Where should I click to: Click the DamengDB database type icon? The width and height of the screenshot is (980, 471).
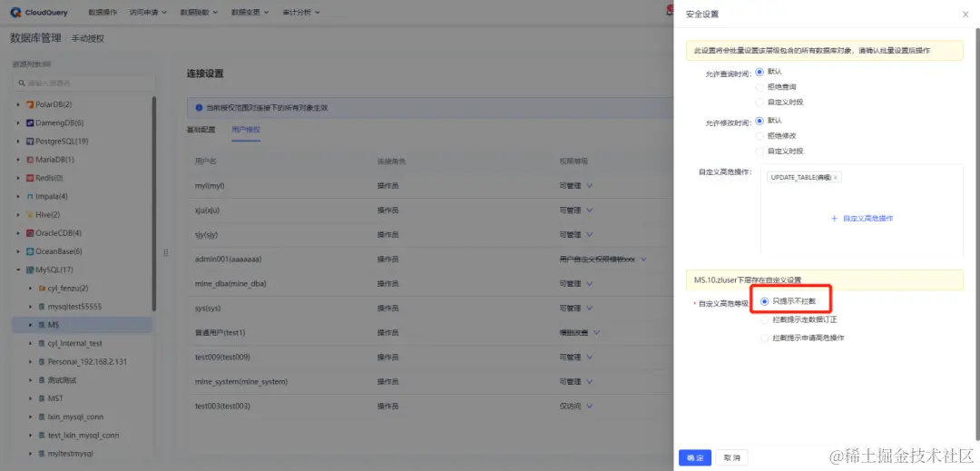[x=29, y=123]
